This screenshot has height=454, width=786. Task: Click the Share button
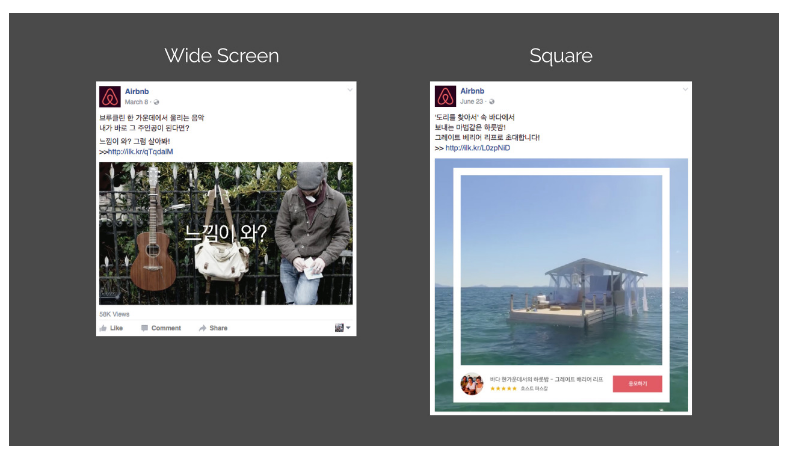tap(213, 328)
